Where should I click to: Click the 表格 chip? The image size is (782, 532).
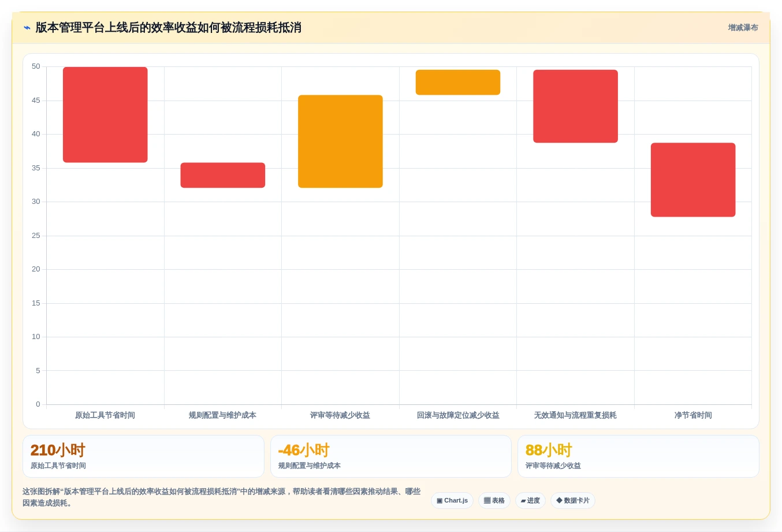pyautogui.click(x=494, y=500)
